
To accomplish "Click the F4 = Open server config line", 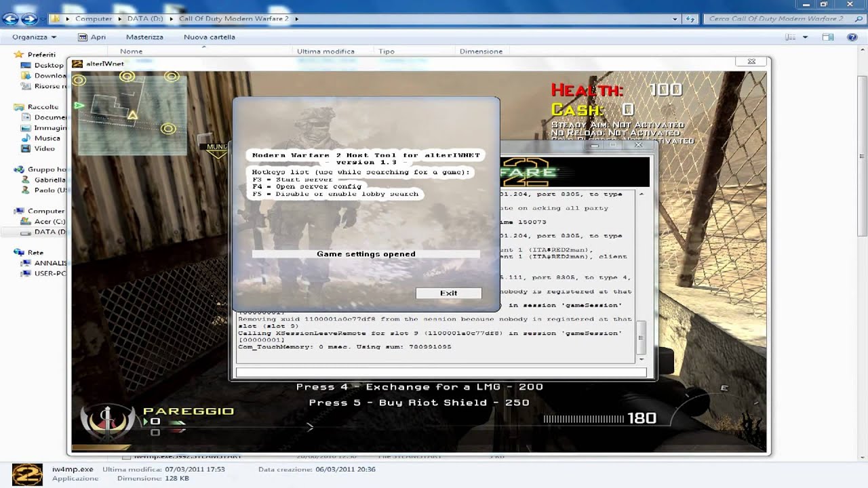I will pyautogui.click(x=307, y=186).
